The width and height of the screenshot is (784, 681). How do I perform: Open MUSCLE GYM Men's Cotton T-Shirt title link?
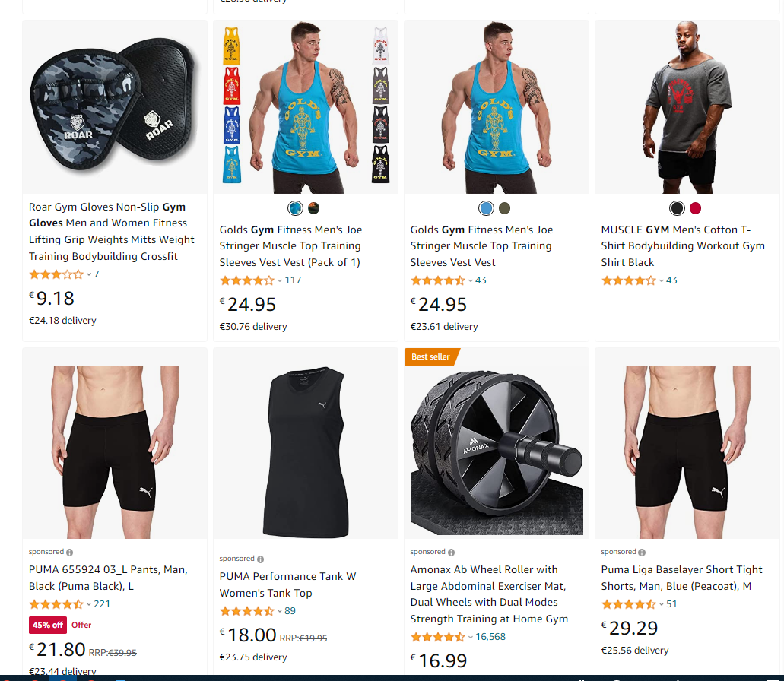tap(683, 245)
